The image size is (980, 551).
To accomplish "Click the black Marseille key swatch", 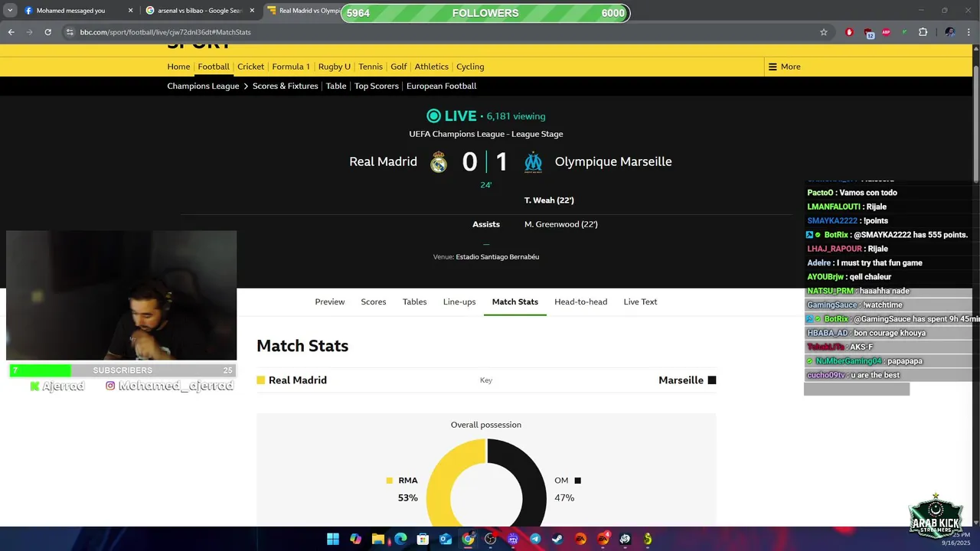I will pyautogui.click(x=712, y=380).
